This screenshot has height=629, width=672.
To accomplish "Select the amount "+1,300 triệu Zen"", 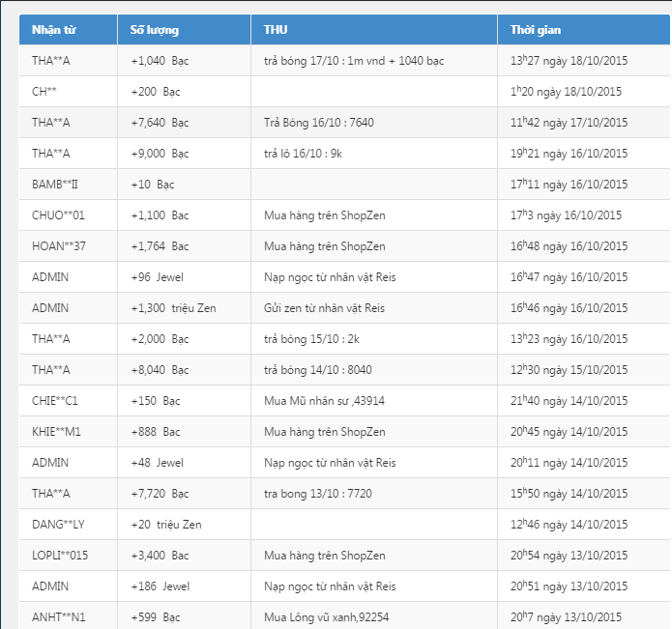I will point(173,308).
